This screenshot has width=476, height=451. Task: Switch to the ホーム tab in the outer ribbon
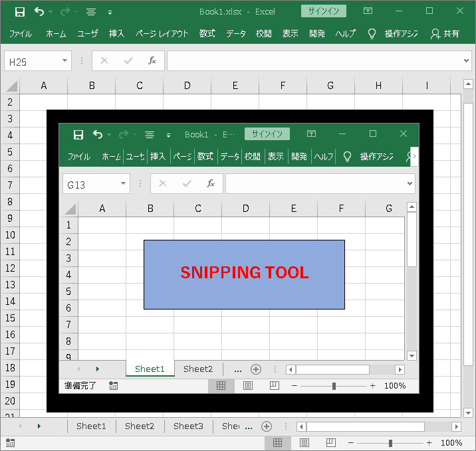click(56, 33)
